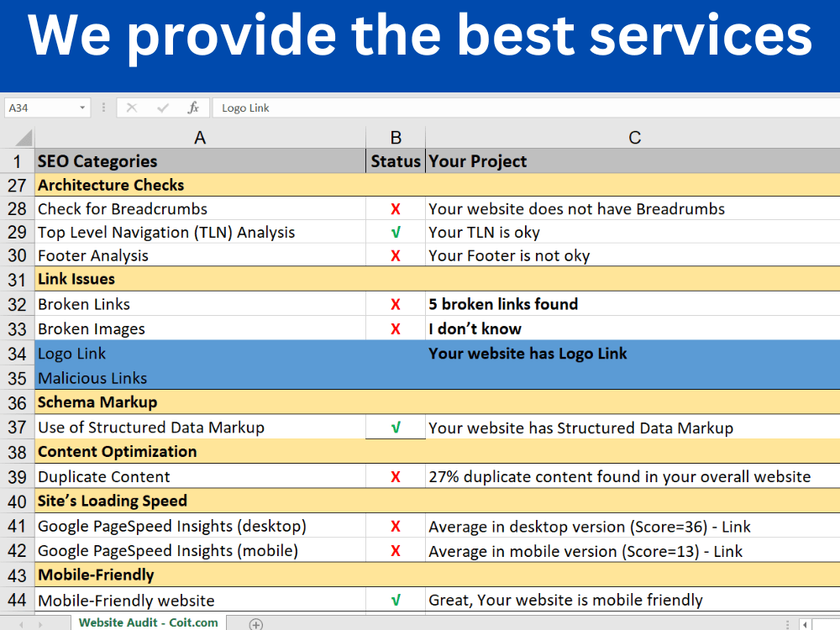Click Average in mobile version Score=13 cell
The width and height of the screenshot is (840, 630).
[x=633, y=551]
